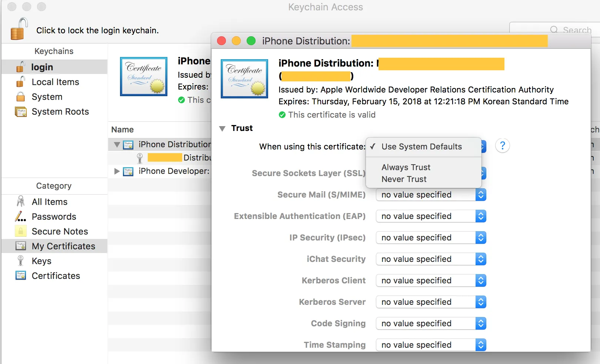Screen dimensions: 600x364
Task: Show the Keys category
Action: pyautogui.click(x=41, y=261)
